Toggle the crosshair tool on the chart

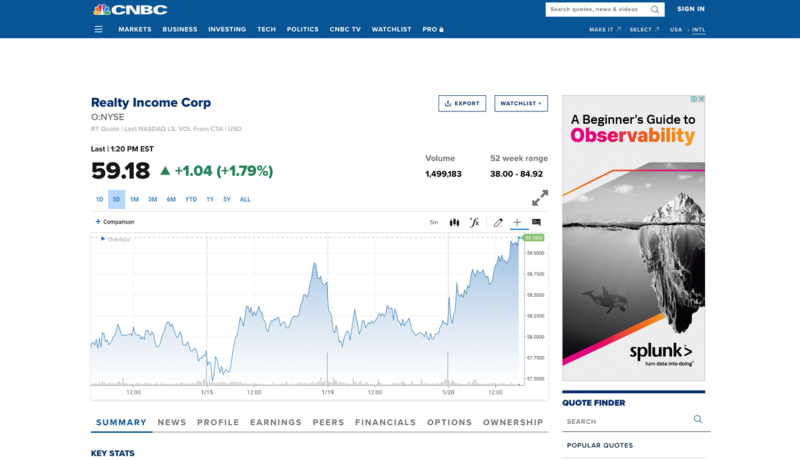pyautogui.click(x=517, y=222)
